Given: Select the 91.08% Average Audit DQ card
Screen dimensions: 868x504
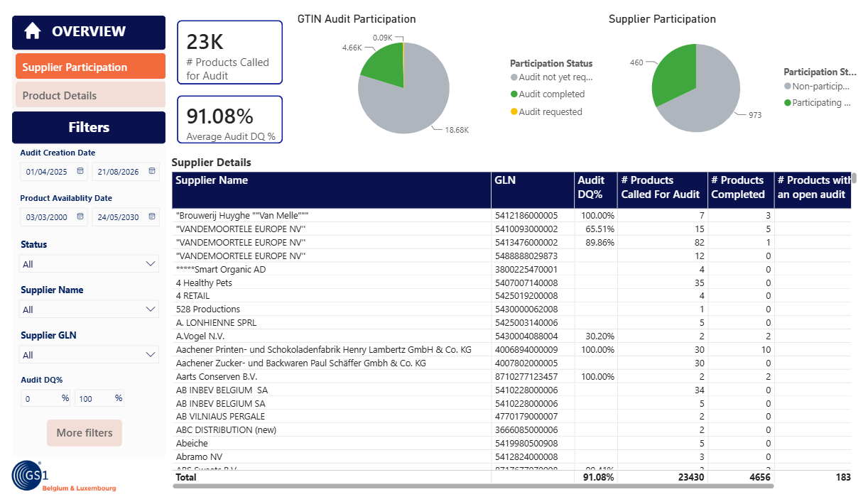Looking at the screenshot, I should 229,119.
